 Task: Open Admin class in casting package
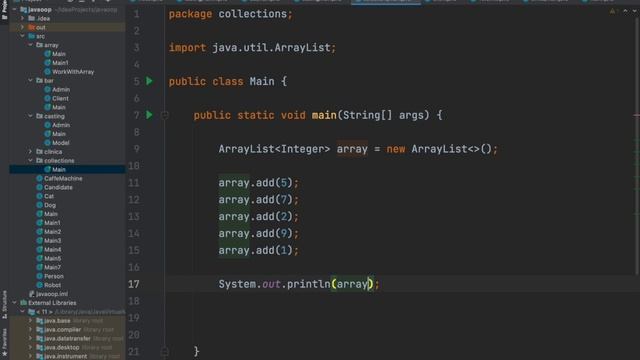point(61,125)
